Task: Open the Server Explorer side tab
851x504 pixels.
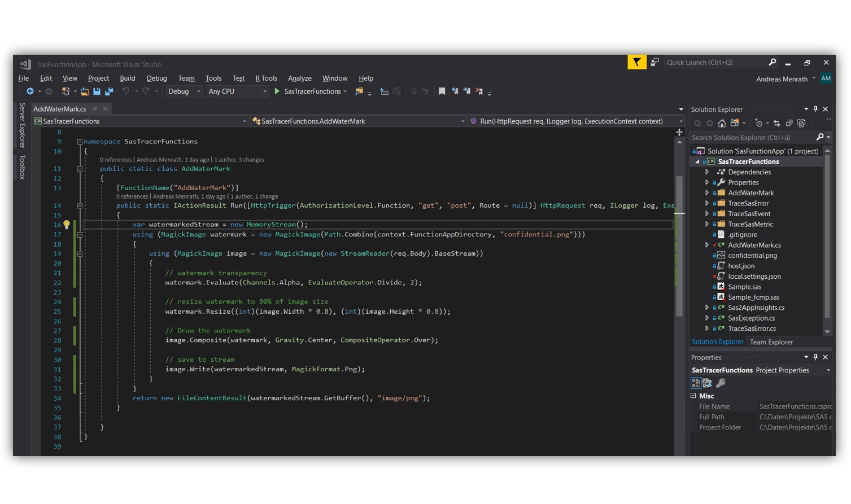Action: click(23, 125)
